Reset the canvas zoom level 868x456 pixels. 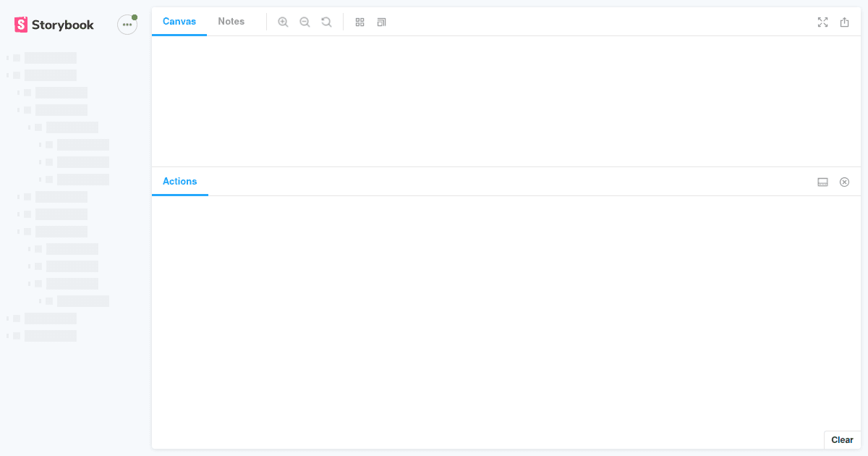tap(326, 22)
